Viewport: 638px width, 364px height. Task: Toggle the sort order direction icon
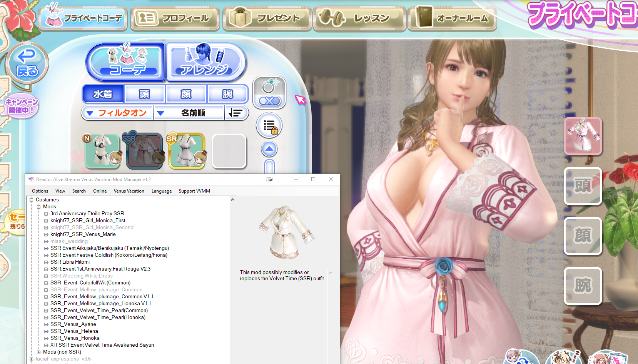click(x=236, y=113)
